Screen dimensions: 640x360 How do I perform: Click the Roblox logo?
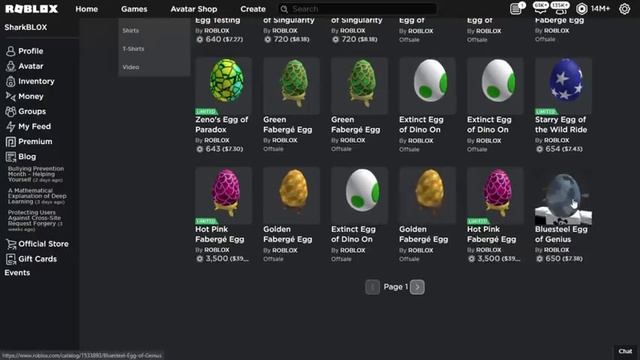[x=31, y=9]
